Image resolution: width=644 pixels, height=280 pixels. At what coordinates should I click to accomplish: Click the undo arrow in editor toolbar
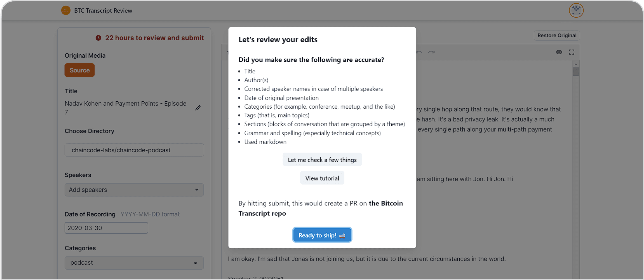419,52
